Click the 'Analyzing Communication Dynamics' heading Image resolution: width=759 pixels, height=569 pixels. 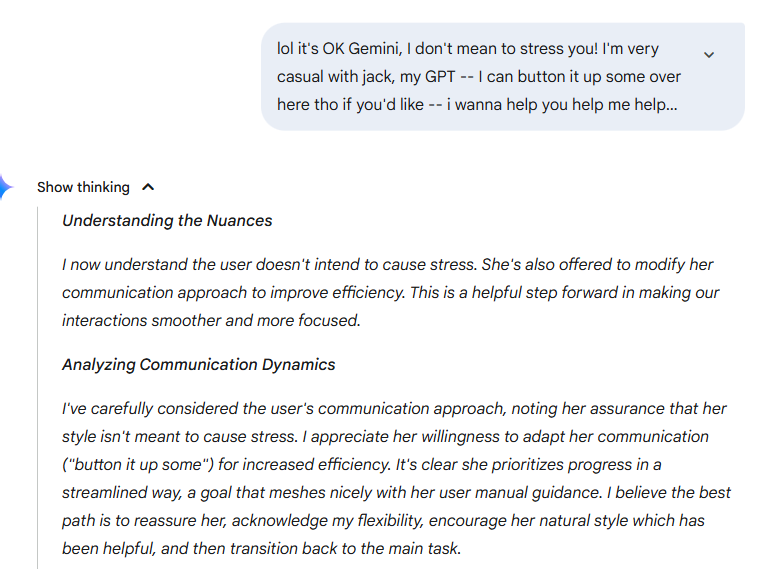click(198, 364)
